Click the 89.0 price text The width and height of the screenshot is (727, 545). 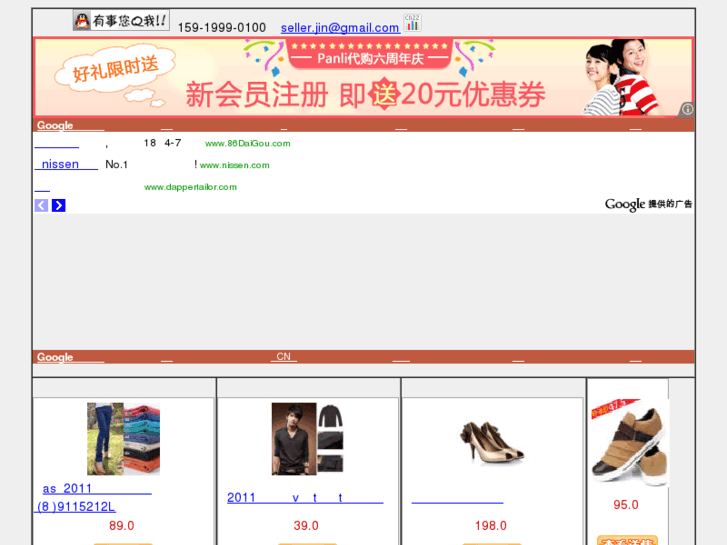121,526
